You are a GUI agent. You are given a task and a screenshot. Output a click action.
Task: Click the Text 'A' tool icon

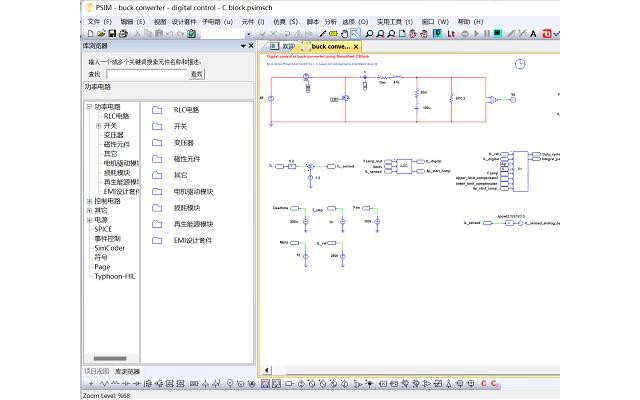[x=533, y=34]
